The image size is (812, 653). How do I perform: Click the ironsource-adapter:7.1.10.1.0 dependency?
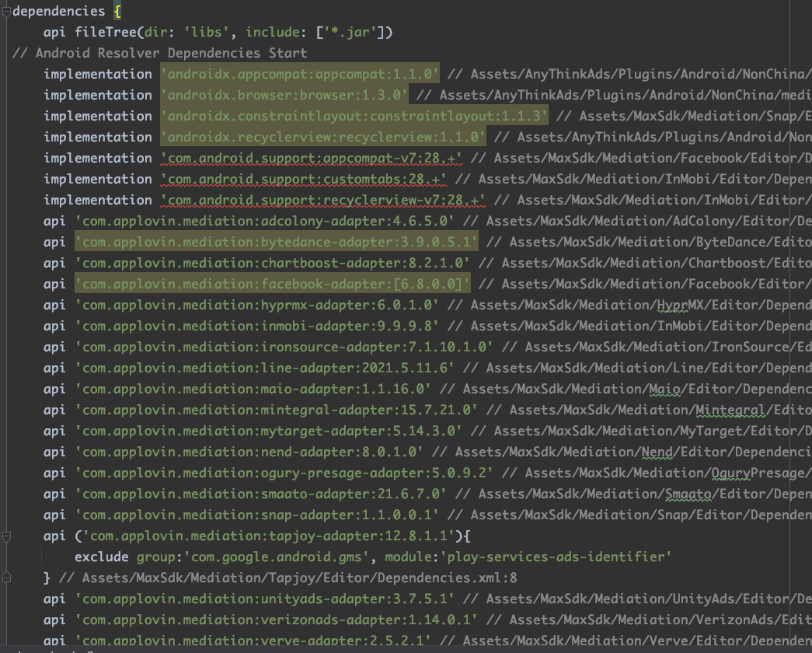(284, 347)
